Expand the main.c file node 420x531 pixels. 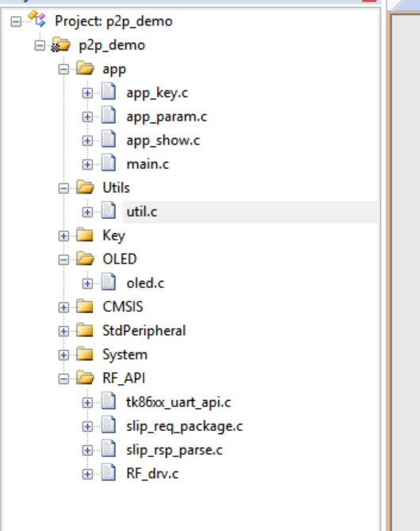[87, 164]
